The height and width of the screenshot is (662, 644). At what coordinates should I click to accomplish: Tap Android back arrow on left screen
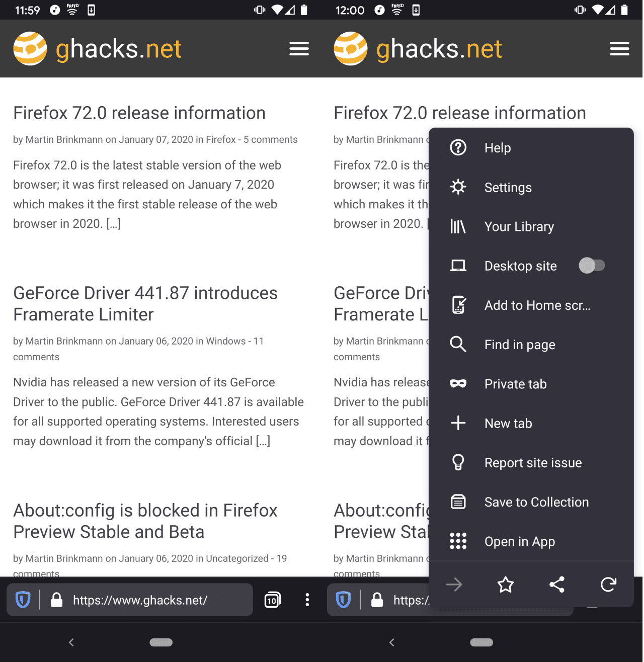pyautogui.click(x=71, y=642)
